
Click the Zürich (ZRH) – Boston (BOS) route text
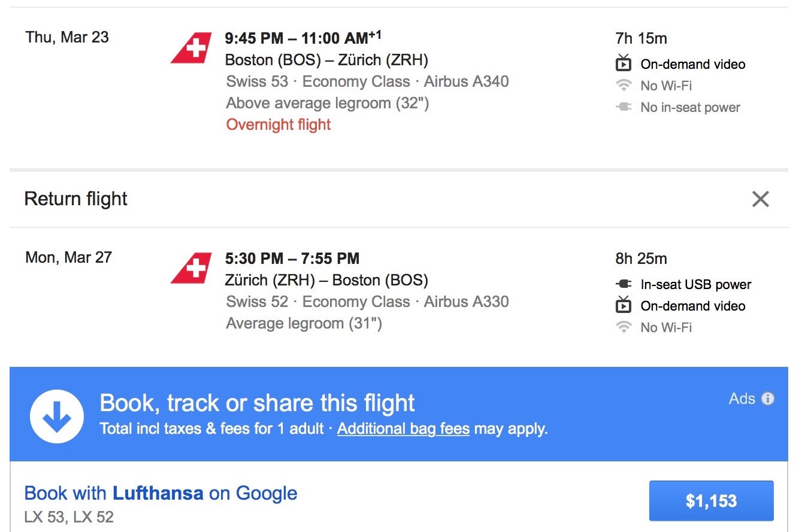(326, 280)
